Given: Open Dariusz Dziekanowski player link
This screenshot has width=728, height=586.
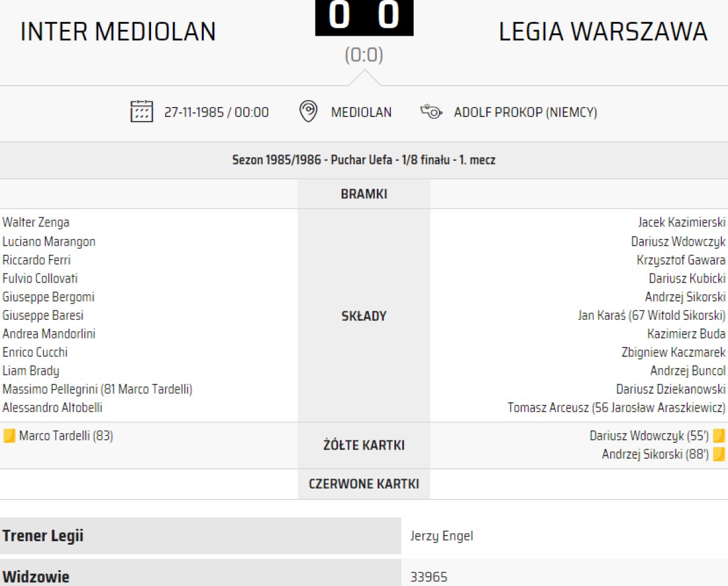Looking at the screenshot, I should pos(670,389).
